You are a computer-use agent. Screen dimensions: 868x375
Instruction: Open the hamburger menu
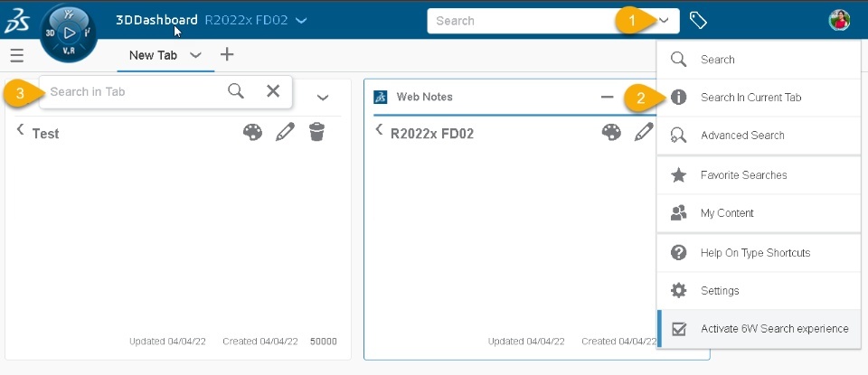tap(16, 55)
